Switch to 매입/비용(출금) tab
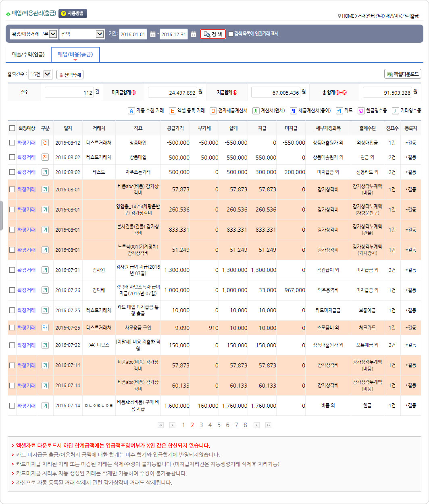Screen dimensions: 429x504 pyautogui.click(x=75, y=54)
